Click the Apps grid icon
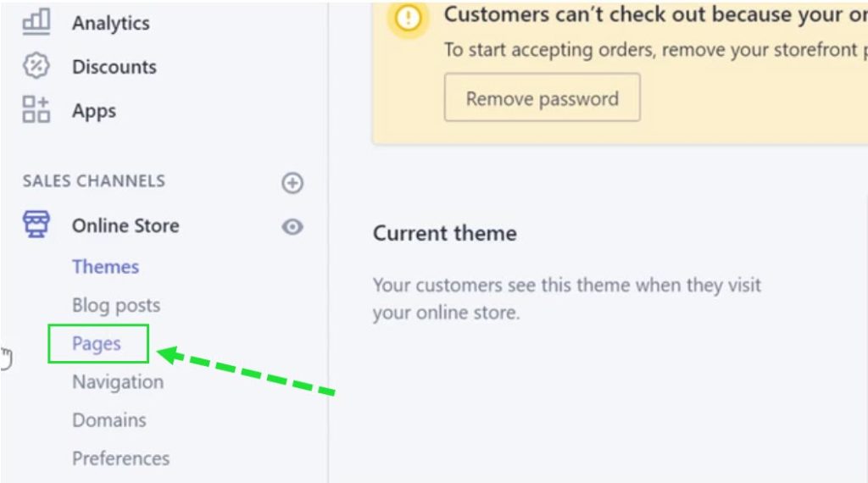Screen dimensions: 868x483 pyautogui.click(x=36, y=109)
